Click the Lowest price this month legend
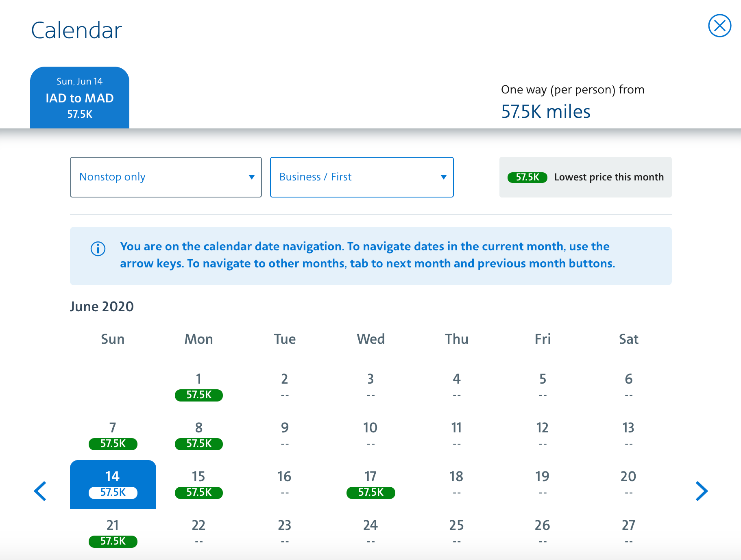 (585, 177)
